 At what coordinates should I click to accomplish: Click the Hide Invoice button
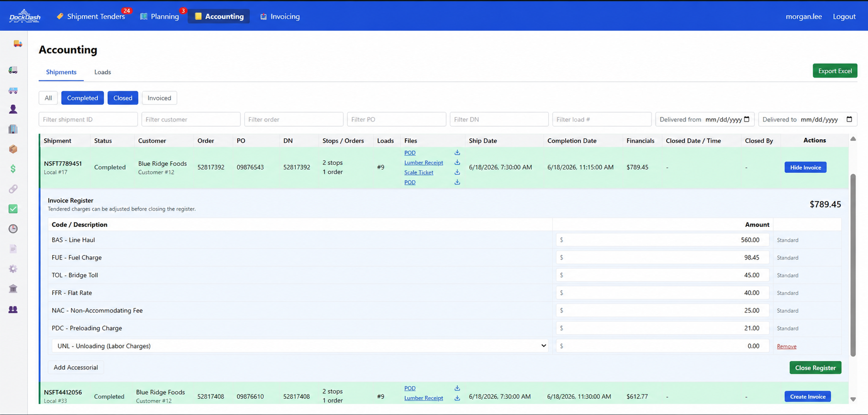point(805,167)
